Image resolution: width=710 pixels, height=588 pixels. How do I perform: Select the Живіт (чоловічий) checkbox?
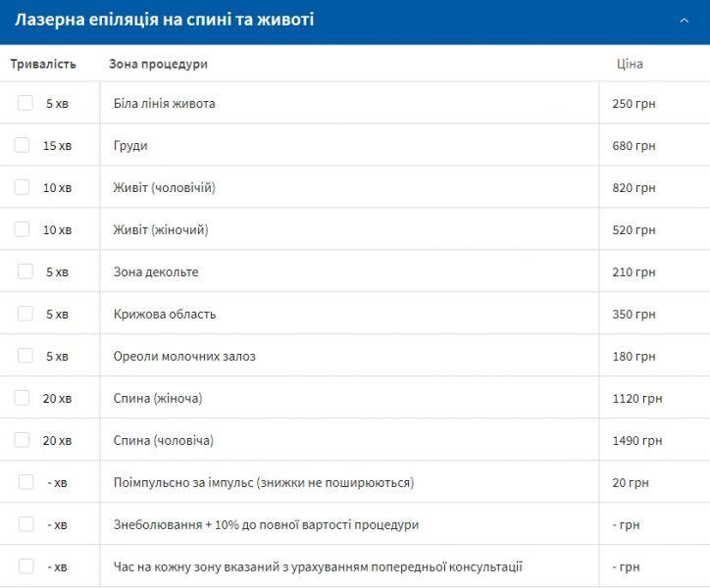click(x=23, y=187)
